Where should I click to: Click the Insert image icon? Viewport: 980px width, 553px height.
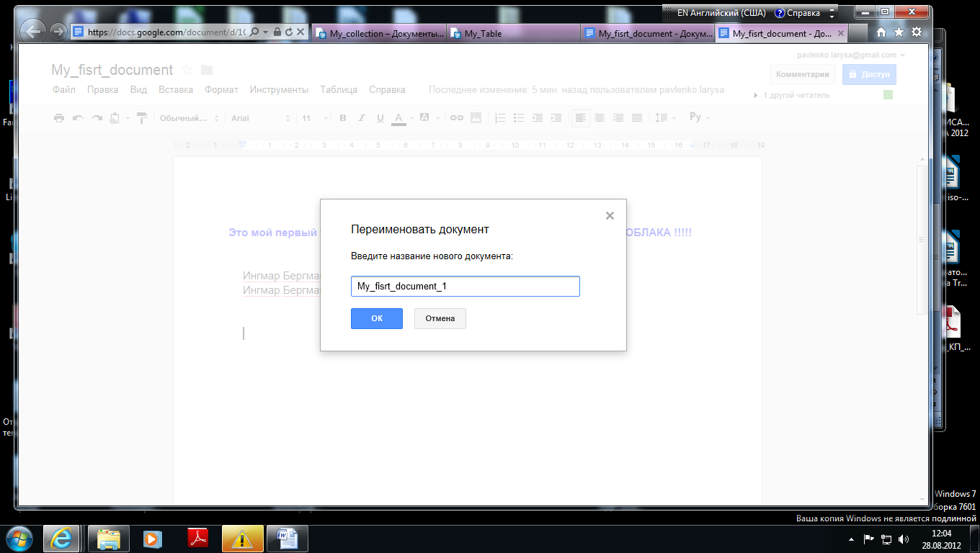coord(476,118)
